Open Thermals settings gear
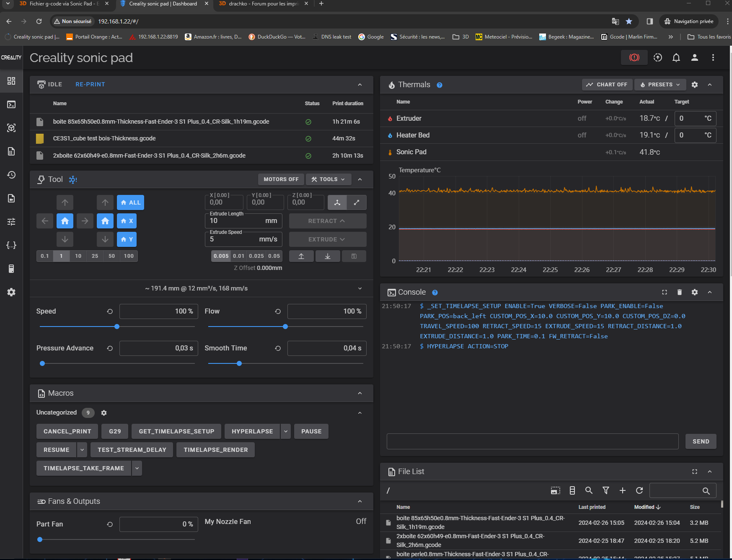The height and width of the screenshot is (560, 732). pyautogui.click(x=694, y=85)
